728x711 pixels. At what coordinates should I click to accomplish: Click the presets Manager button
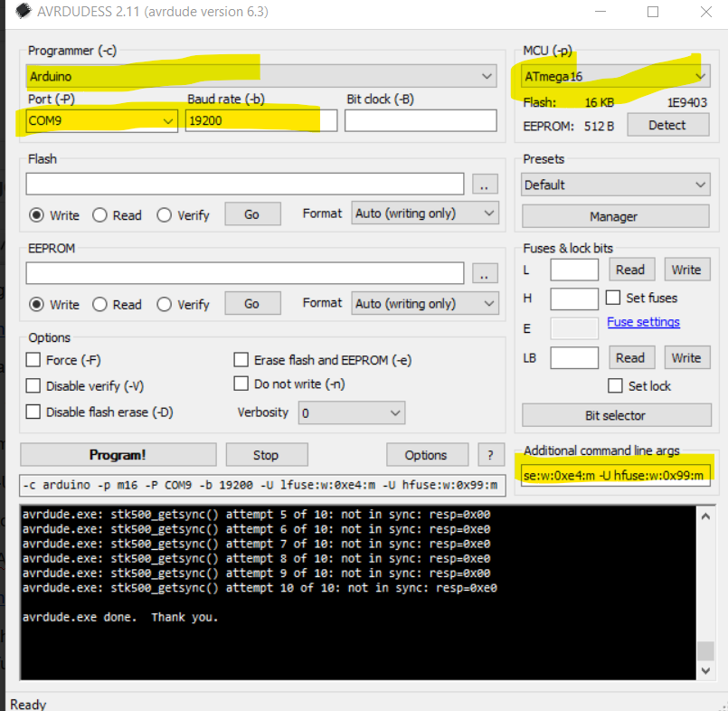(615, 216)
